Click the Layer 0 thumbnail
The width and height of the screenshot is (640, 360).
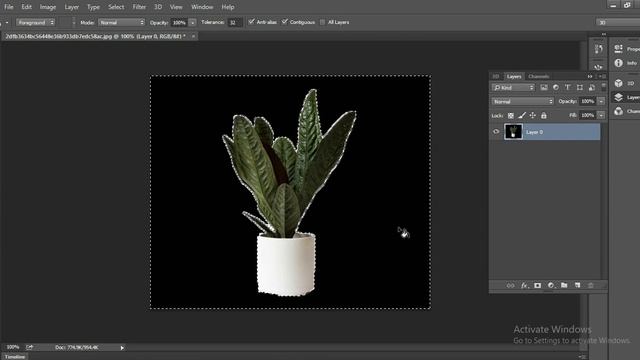point(513,132)
